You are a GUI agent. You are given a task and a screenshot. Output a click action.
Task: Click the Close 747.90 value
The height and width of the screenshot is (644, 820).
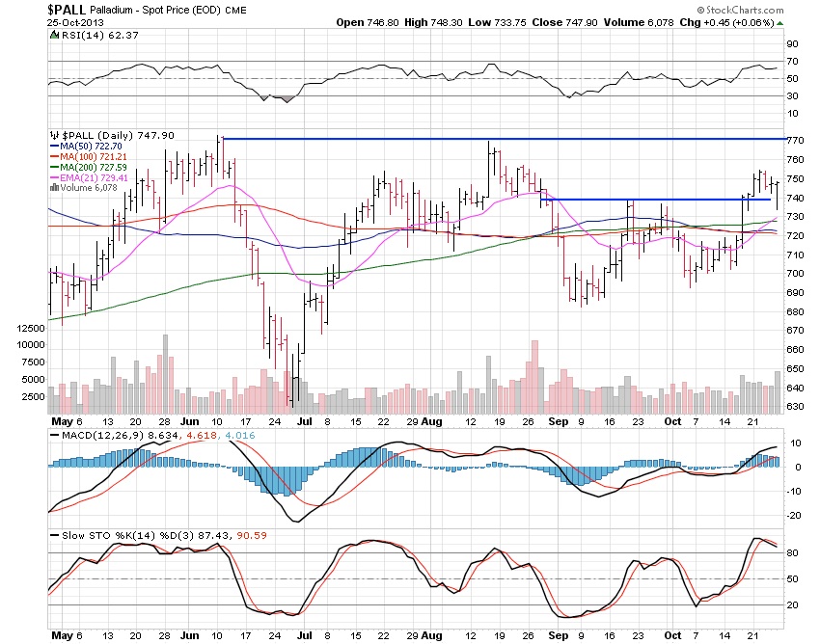tap(564, 22)
